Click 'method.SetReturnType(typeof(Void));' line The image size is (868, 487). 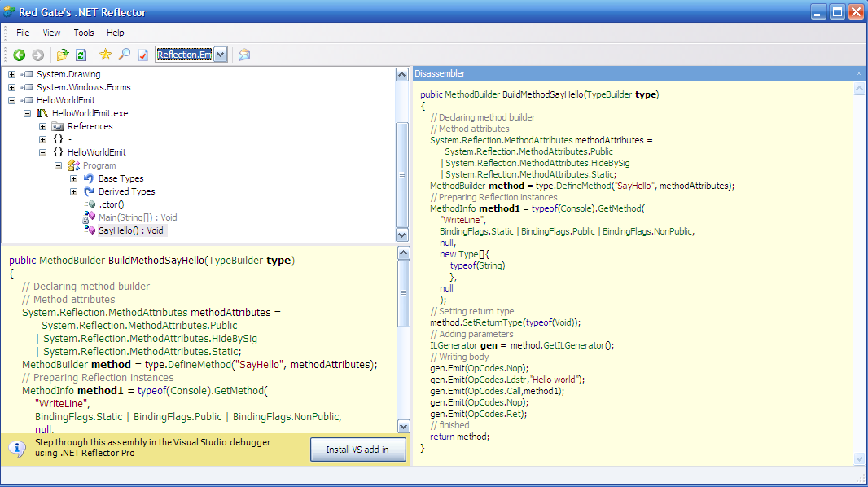(505, 322)
